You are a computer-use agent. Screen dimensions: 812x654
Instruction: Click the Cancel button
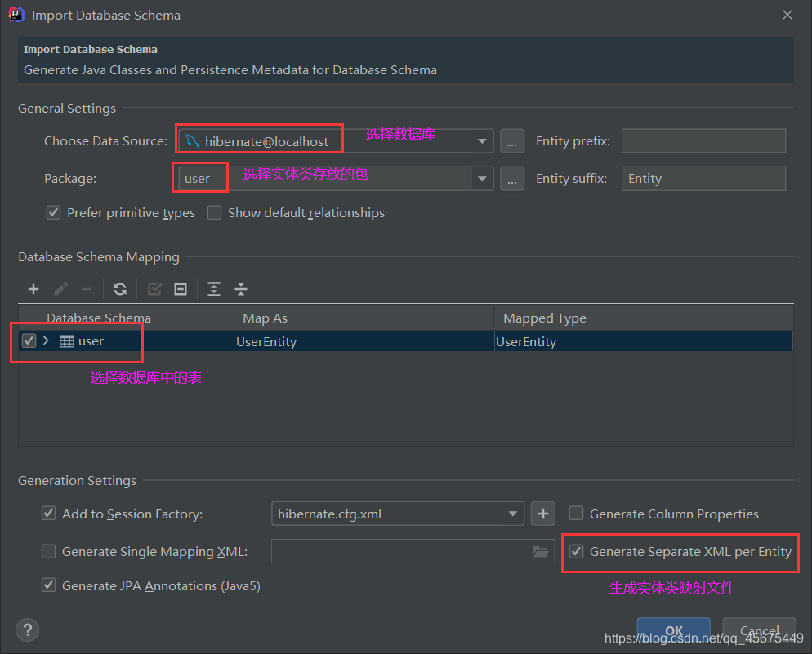tap(759, 630)
